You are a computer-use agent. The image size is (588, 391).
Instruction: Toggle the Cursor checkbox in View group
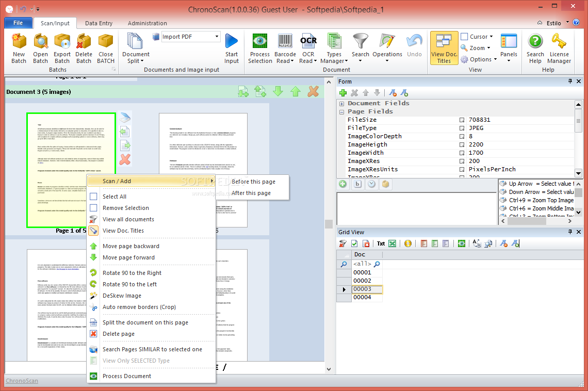pyautogui.click(x=464, y=37)
